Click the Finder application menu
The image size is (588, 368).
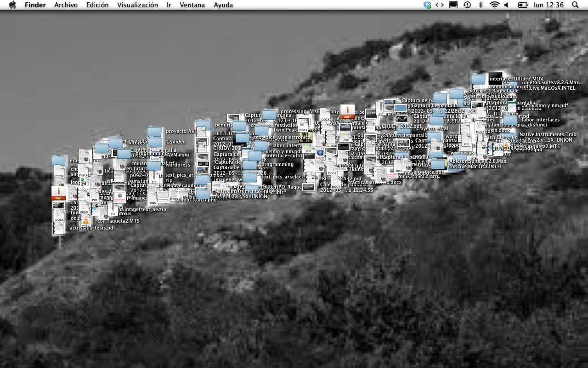tap(35, 5)
